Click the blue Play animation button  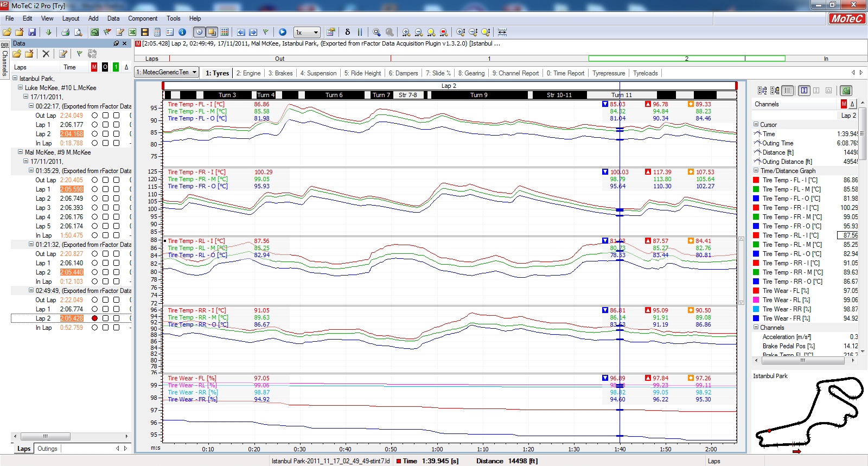(x=283, y=32)
